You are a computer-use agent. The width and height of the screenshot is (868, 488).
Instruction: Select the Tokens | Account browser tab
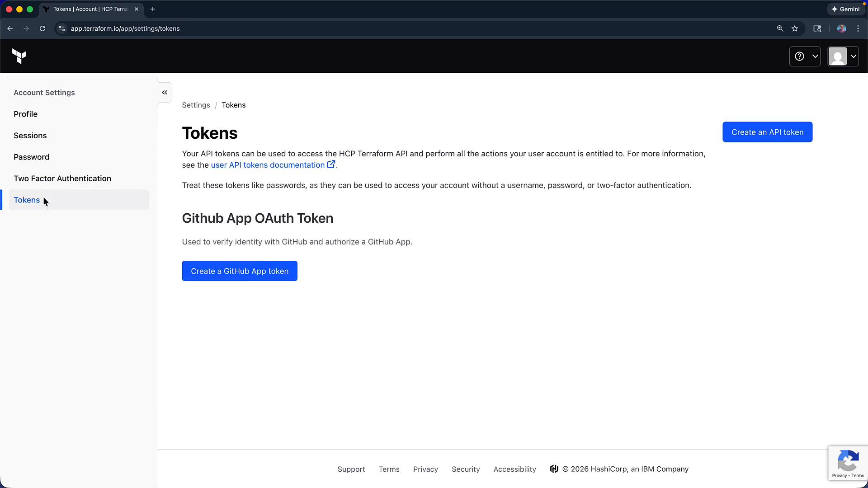[90, 9]
